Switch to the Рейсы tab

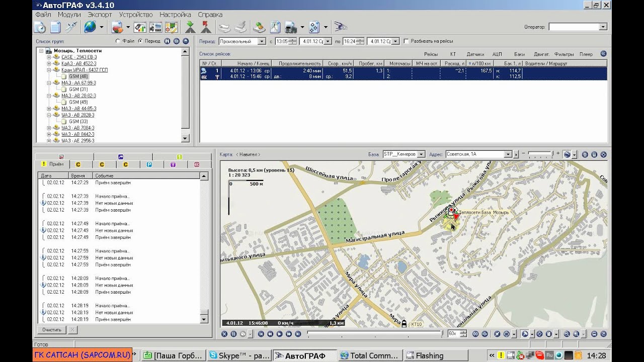pos(431,54)
